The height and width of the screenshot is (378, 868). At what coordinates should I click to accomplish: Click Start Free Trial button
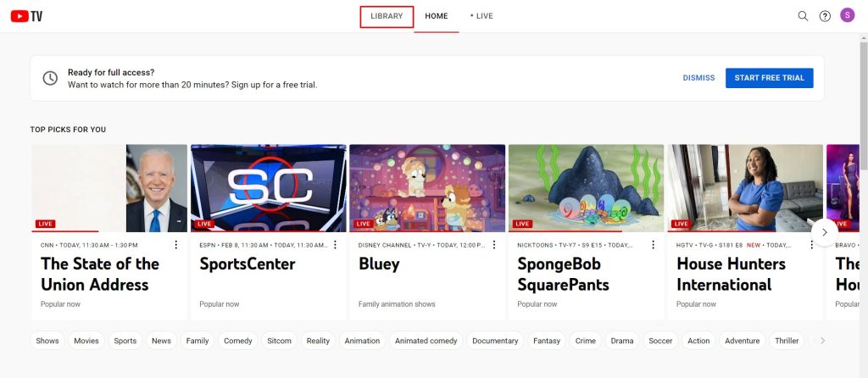769,78
